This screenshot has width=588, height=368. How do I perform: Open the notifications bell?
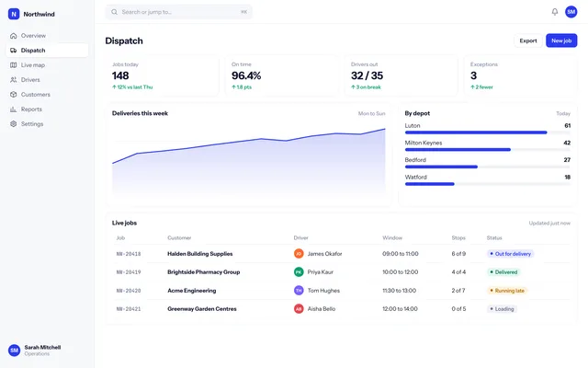pos(555,12)
